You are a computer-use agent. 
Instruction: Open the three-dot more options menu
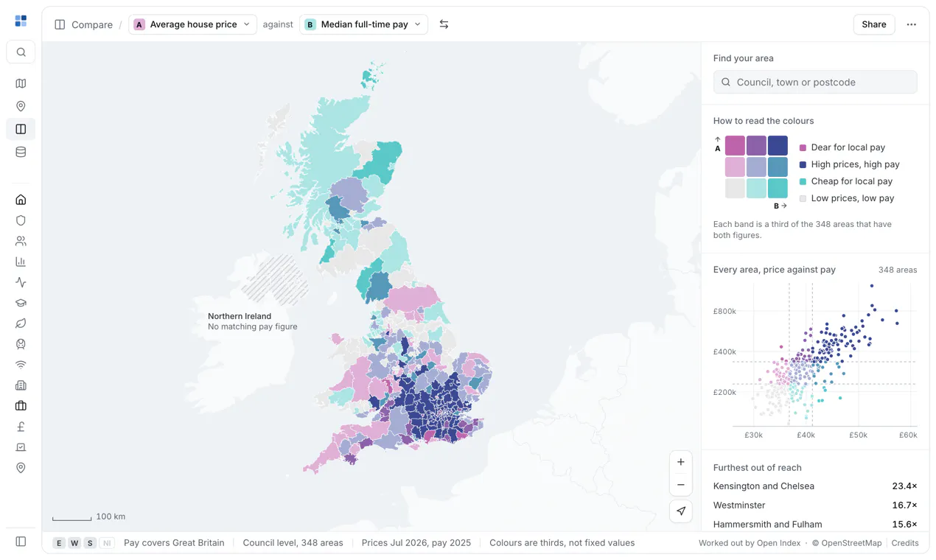click(912, 24)
